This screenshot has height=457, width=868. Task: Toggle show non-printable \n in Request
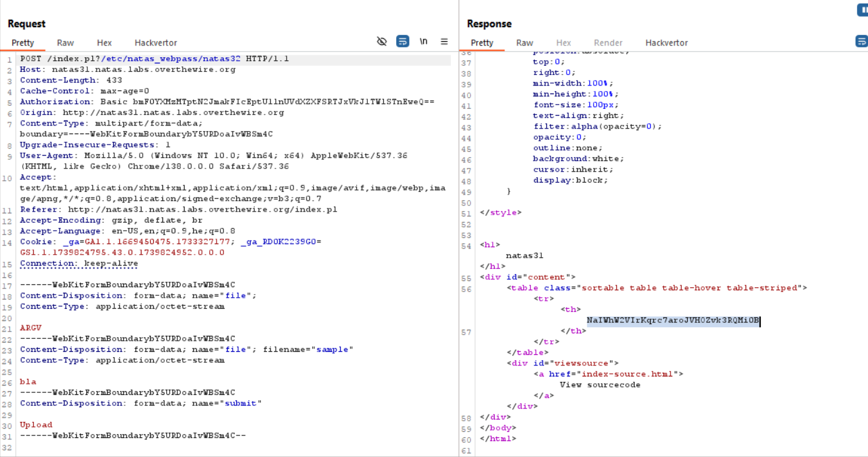point(423,41)
